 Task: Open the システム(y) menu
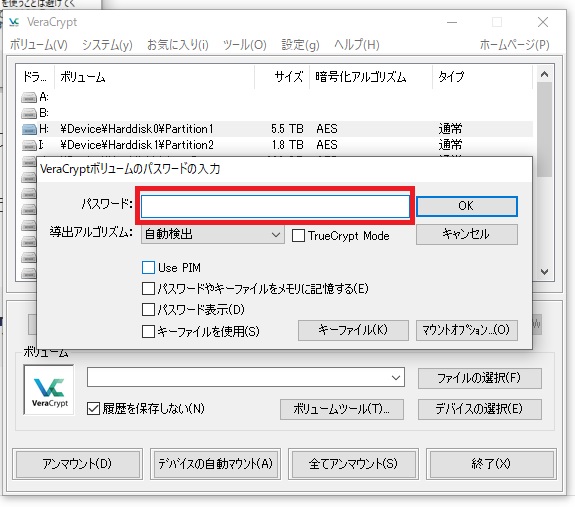(107, 45)
